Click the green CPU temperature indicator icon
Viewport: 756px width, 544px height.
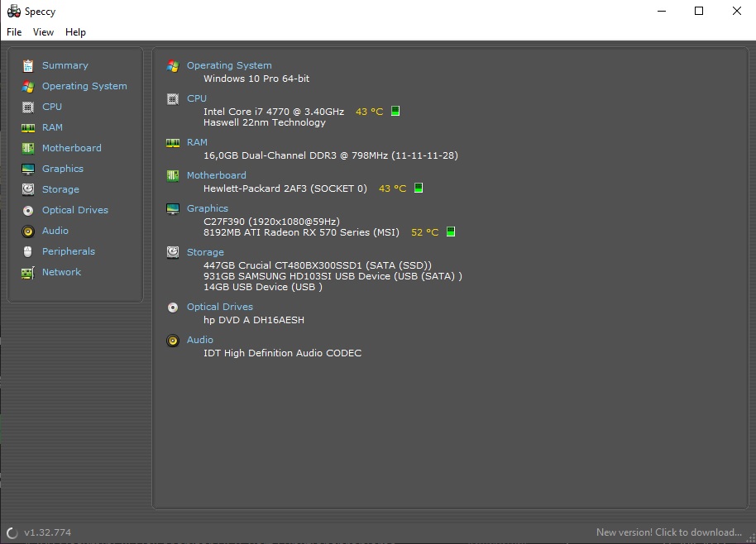tap(395, 111)
